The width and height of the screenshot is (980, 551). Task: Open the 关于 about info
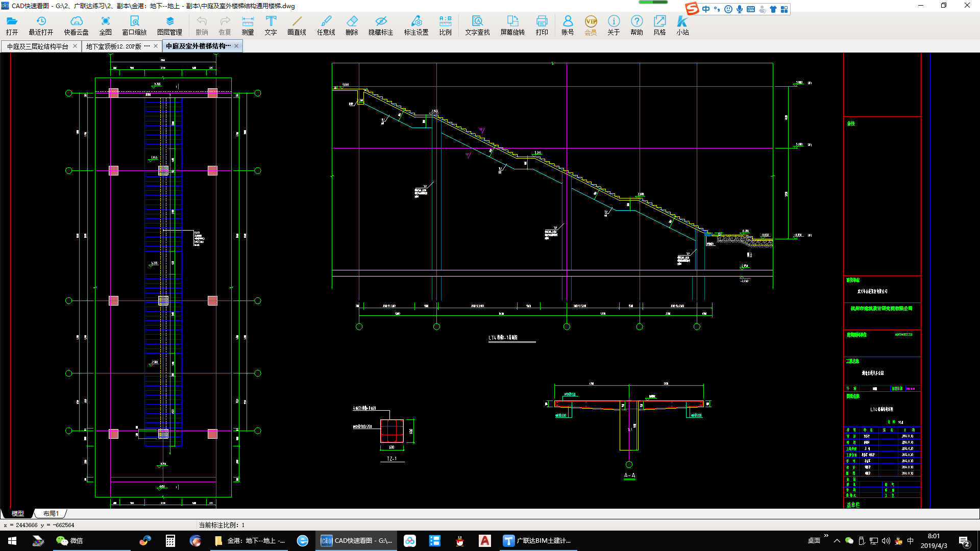614,25
